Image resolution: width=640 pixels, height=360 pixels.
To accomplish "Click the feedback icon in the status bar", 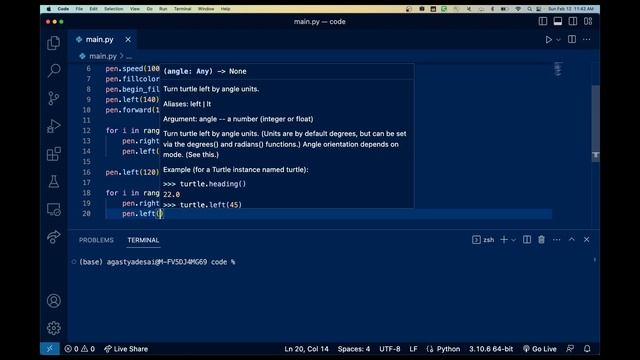I will [x=570, y=349].
